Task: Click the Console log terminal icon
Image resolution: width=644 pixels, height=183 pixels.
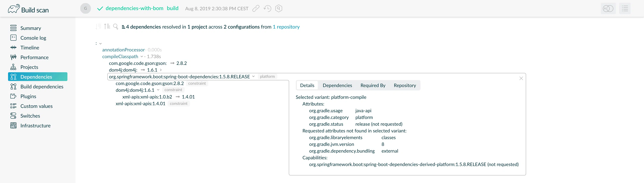Action: [x=13, y=37]
